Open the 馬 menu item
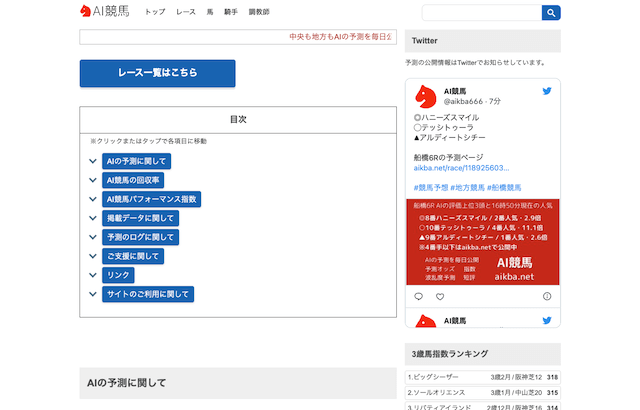640x410 pixels. pyautogui.click(x=210, y=12)
